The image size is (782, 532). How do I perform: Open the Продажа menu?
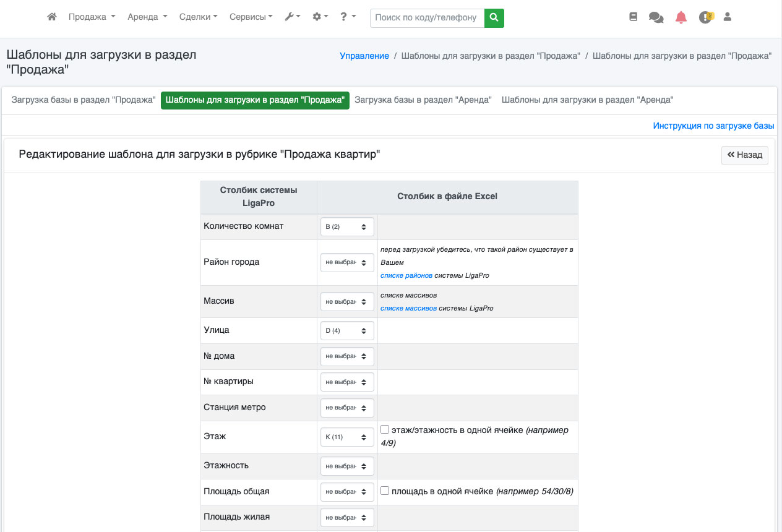92,17
